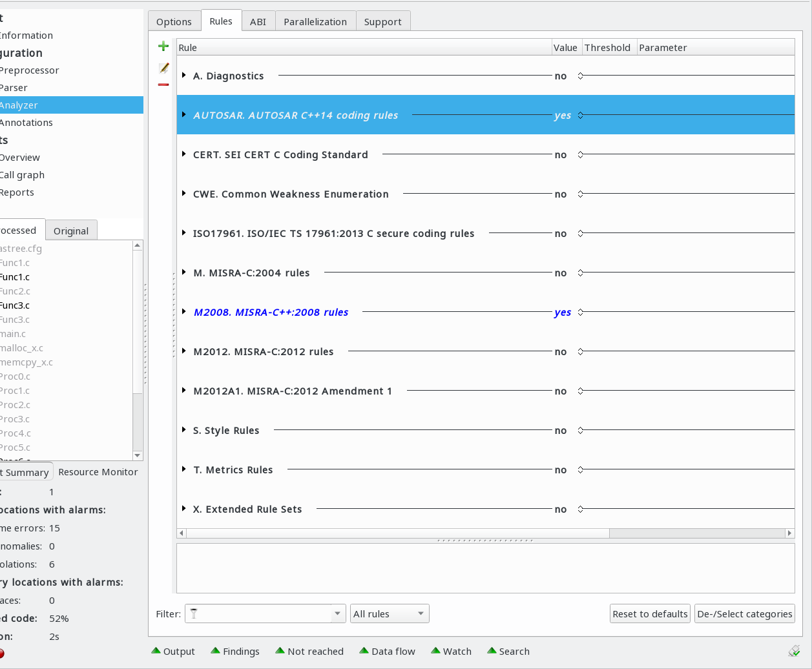This screenshot has width=812, height=669.
Task: Click the file list scroll down arrow
Action: click(137, 455)
